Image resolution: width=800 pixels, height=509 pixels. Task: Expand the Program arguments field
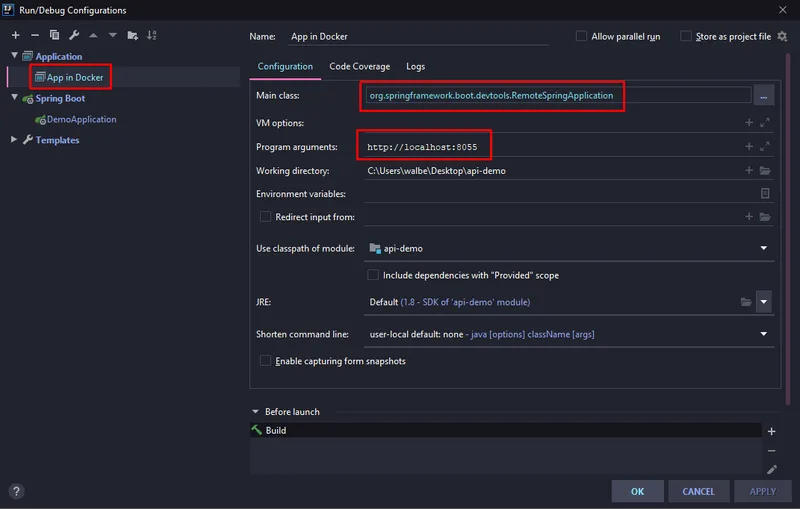pyautogui.click(x=764, y=146)
